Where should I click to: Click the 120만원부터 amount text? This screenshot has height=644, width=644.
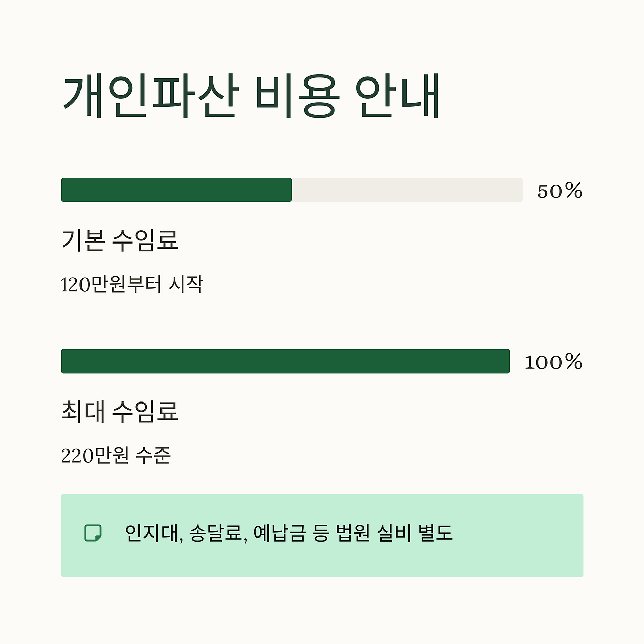point(111,284)
